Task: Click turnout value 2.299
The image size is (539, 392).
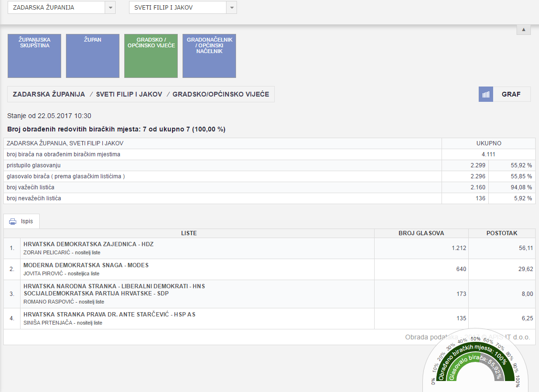Action: 478,165
